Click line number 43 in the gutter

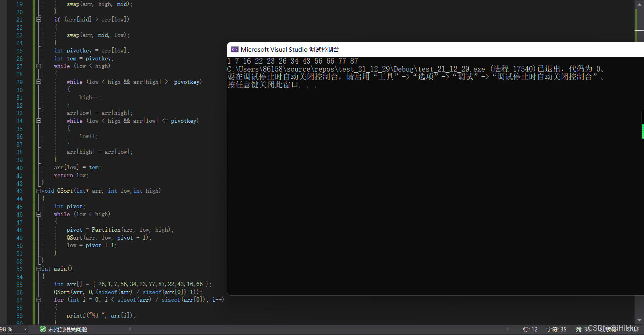click(x=19, y=191)
